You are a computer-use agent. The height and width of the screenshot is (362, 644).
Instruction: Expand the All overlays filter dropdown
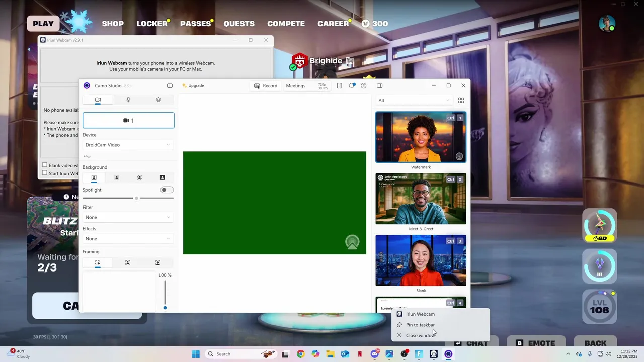coord(414,100)
